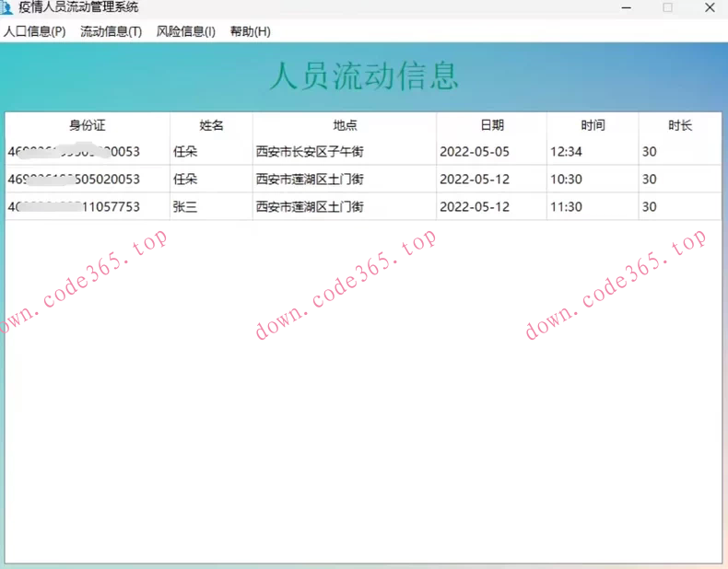Viewport: 728px width, 569px height.
Task: Click date 2022-05-12 in the 10:30 row
Action: coord(475,179)
